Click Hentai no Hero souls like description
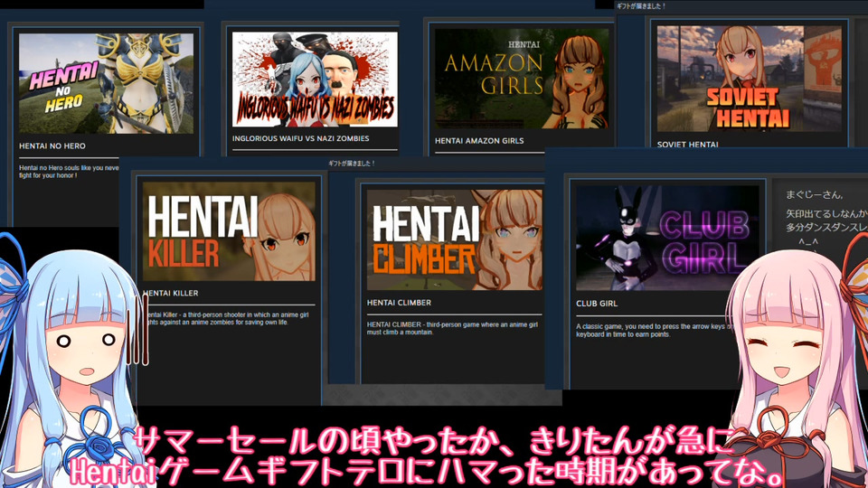The image size is (868, 488). pyautogui.click(x=69, y=172)
